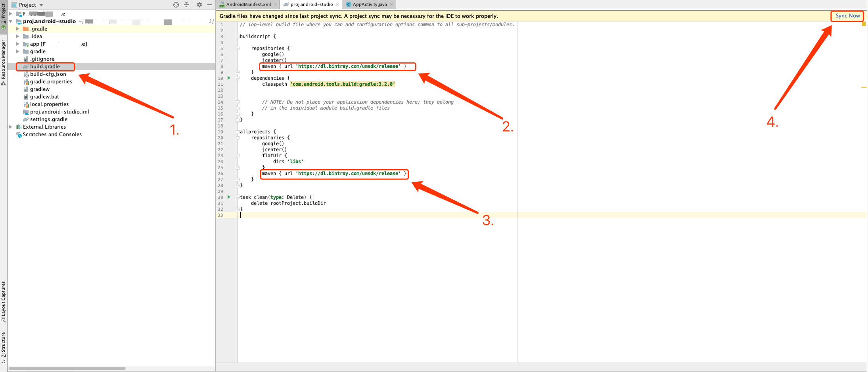Screen dimensions: 868x372
Task: Click the Project view window icon
Action: pos(14,5)
